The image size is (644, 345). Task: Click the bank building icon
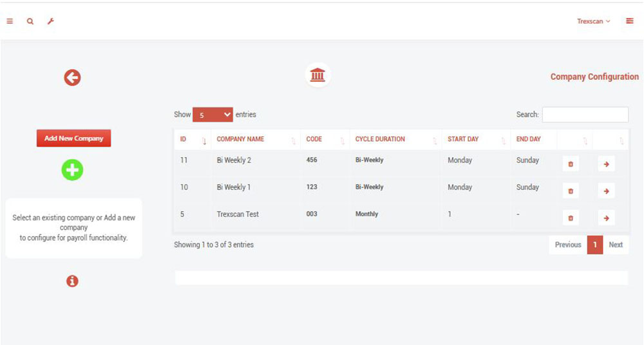coord(317,76)
